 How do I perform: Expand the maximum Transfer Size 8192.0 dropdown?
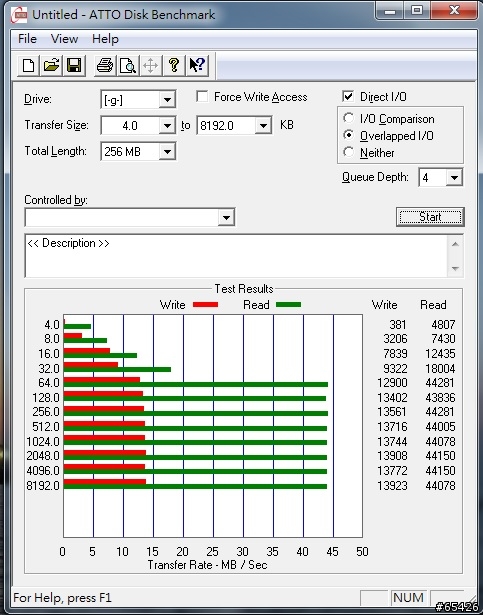pyautogui.click(x=263, y=126)
